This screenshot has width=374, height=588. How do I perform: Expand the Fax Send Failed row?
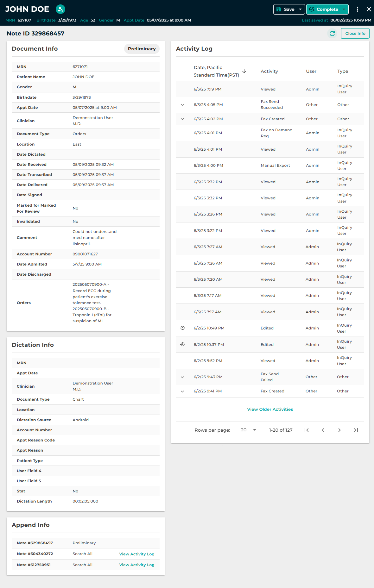click(182, 377)
